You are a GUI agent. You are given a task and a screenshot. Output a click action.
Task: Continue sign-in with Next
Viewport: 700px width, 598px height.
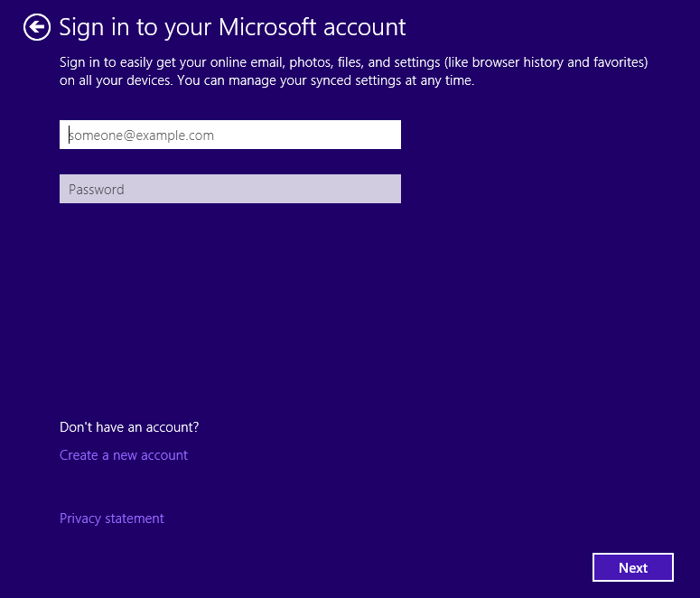point(632,567)
